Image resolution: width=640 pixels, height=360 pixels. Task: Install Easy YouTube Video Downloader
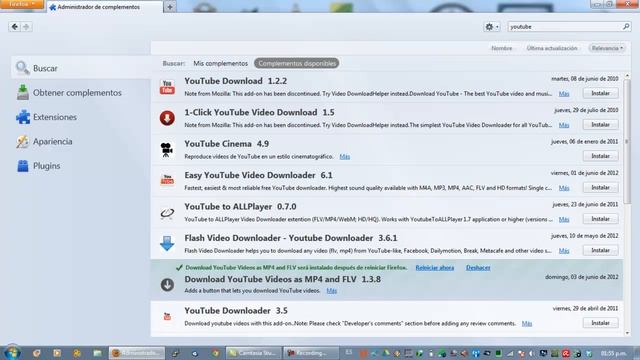600,188
